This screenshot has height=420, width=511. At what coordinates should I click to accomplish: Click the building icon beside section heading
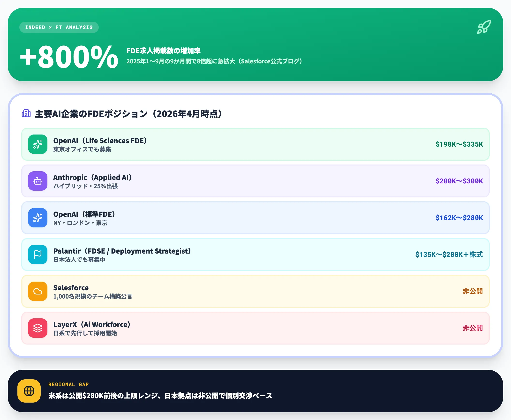(26, 113)
